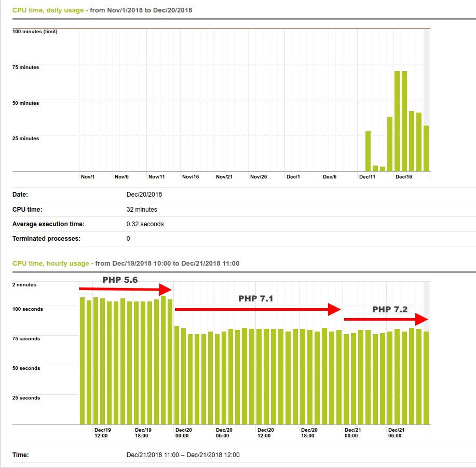
Task: Select the Nov/1 date label on x-axis
Action: pos(89,176)
